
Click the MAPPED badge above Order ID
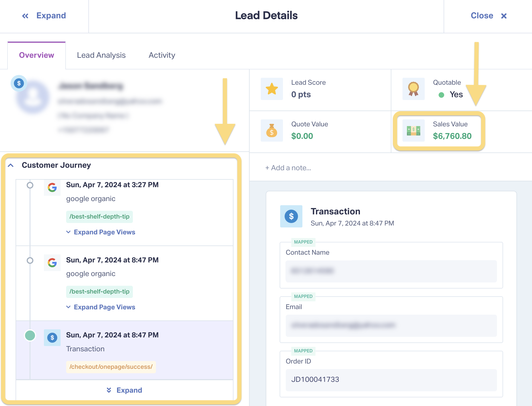point(303,351)
